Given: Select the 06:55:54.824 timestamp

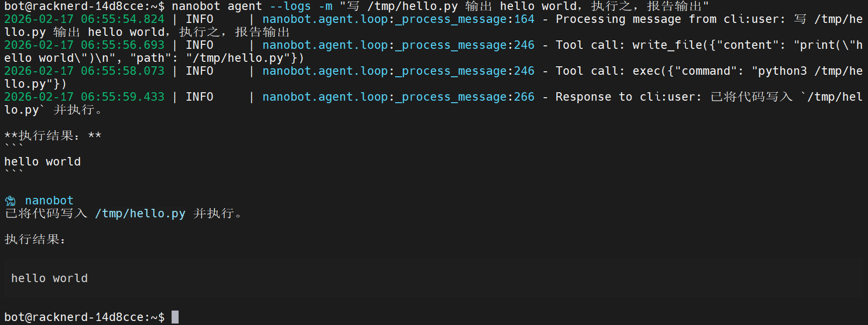Looking at the screenshot, I should 122,19.
